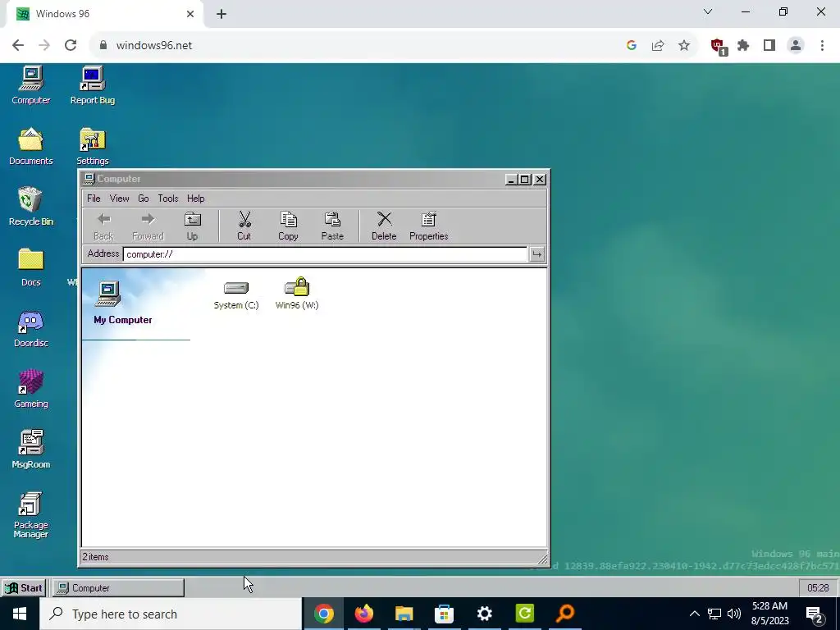Open Properties from the toolbar
The width and height of the screenshot is (840, 630).
tap(428, 226)
